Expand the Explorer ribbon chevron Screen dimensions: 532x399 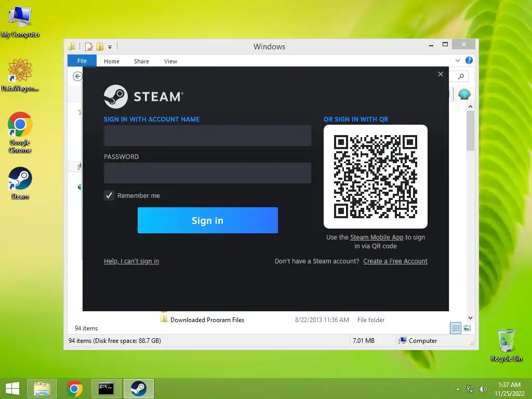pos(458,60)
